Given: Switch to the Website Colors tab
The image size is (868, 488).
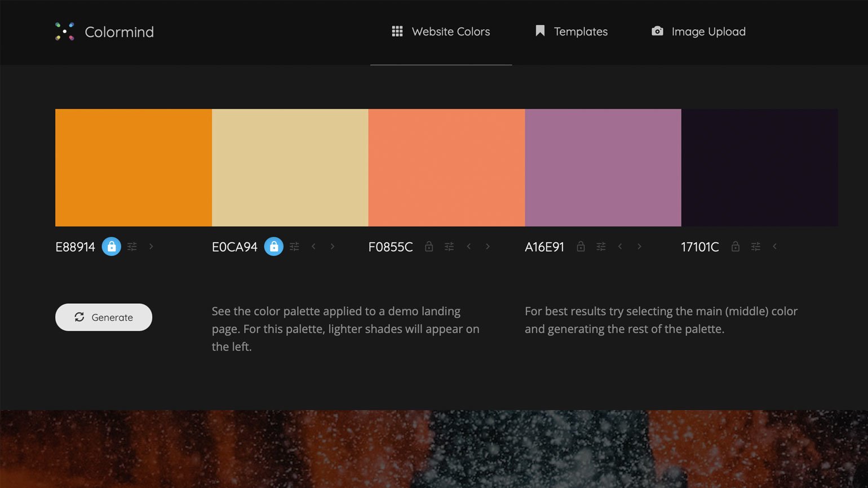Looking at the screenshot, I should point(441,32).
